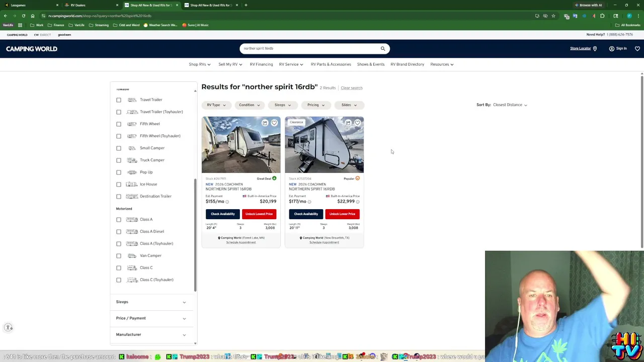This screenshot has width=644, height=362.
Task: Open the Clearance RV photo thumbnail
Action: coord(324,145)
